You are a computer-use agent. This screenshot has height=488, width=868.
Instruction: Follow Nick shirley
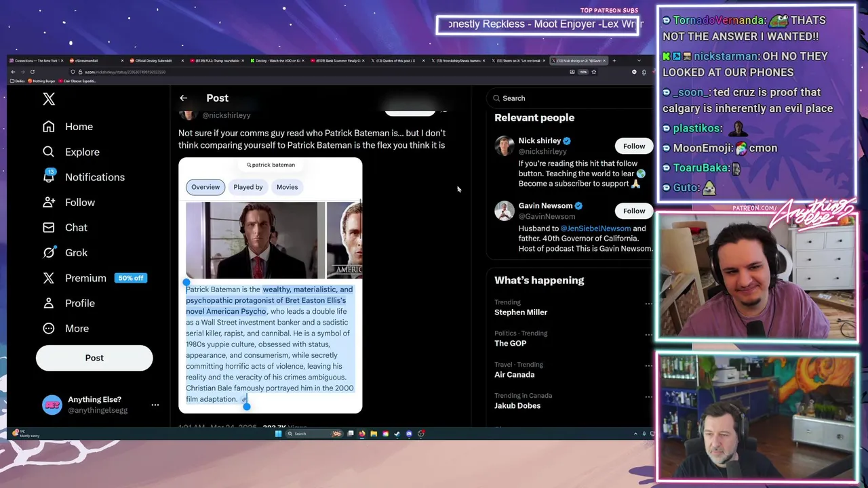coord(634,146)
